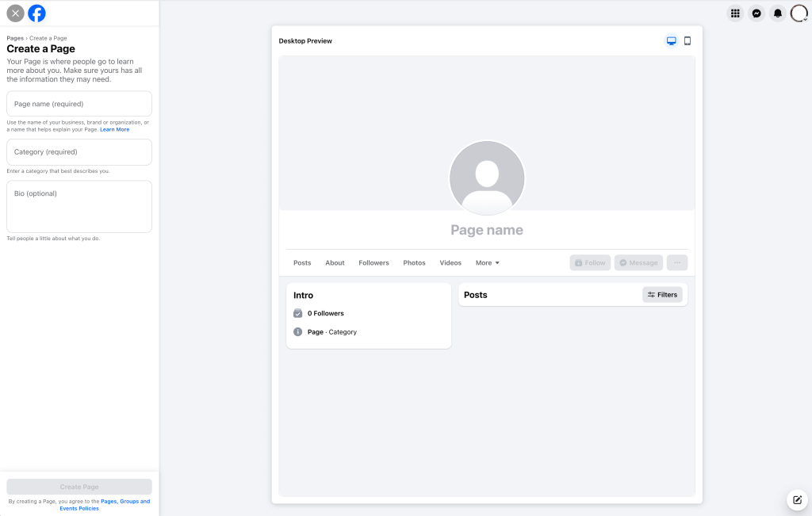The height and width of the screenshot is (516, 812).
Task: Open the apps menu grid icon
Action: (735, 13)
